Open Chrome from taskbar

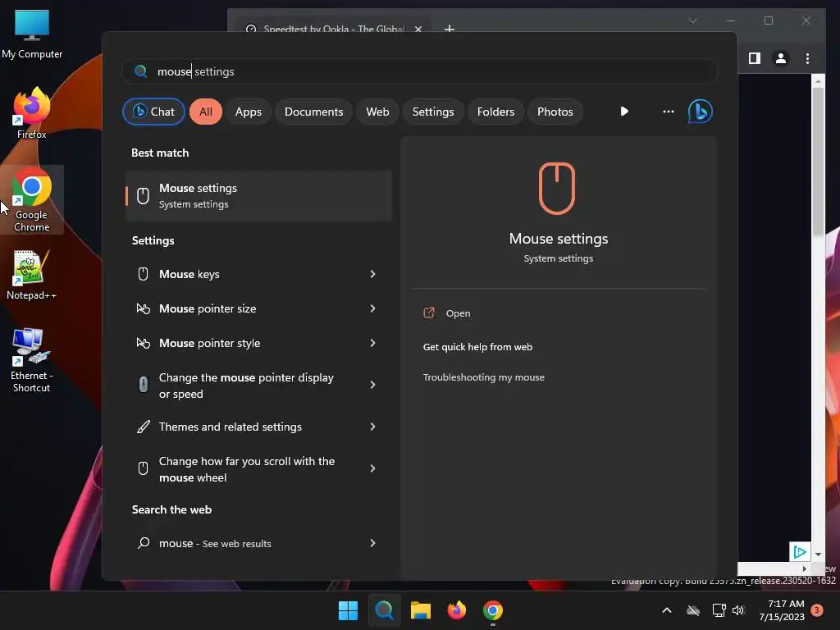click(x=493, y=610)
